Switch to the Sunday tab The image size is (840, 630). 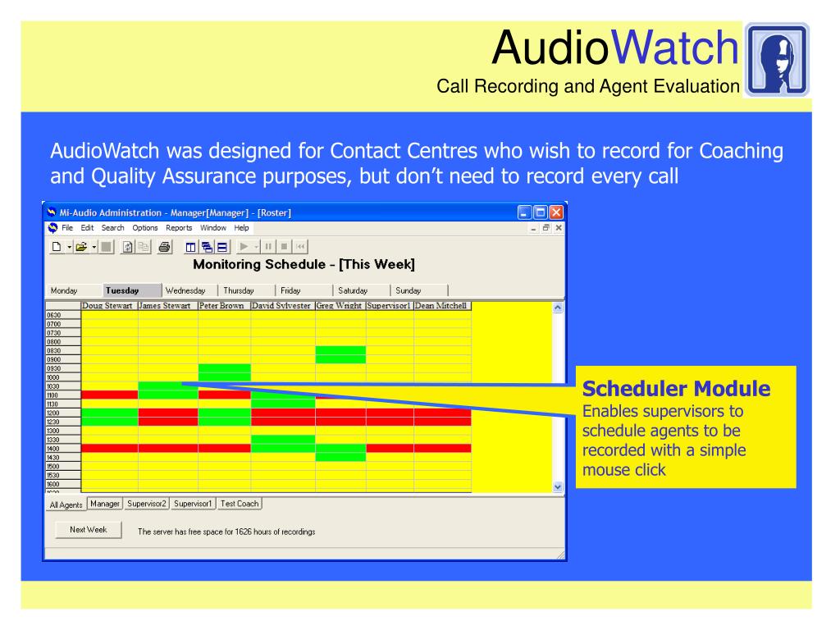[419, 290]
